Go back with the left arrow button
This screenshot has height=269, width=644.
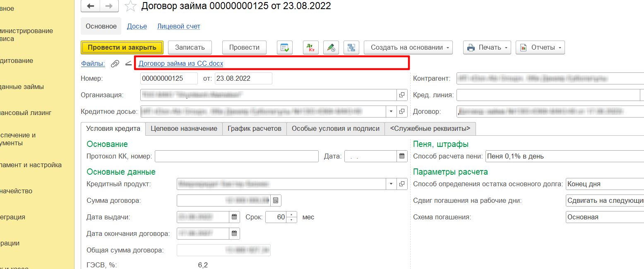tap(90, 6)
